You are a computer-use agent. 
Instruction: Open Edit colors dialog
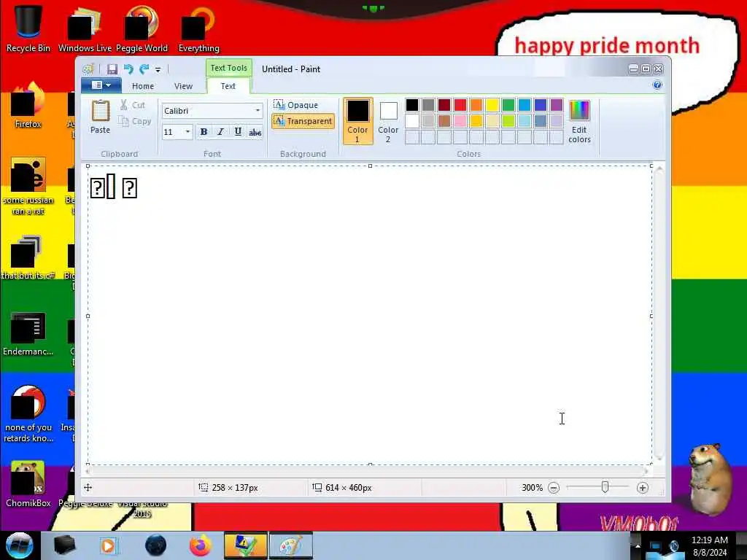(x=579, y=121)
